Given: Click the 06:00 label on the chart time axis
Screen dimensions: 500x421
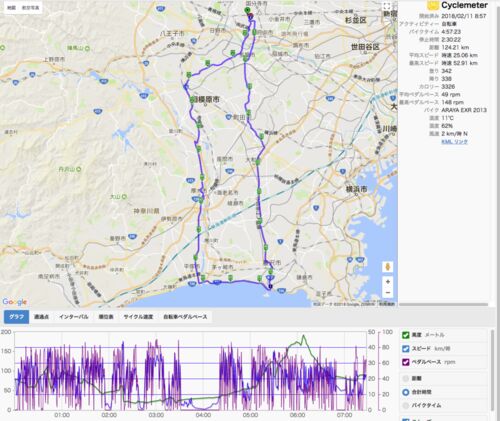Looking at the screenshot, I should click(x=297, y=415).
